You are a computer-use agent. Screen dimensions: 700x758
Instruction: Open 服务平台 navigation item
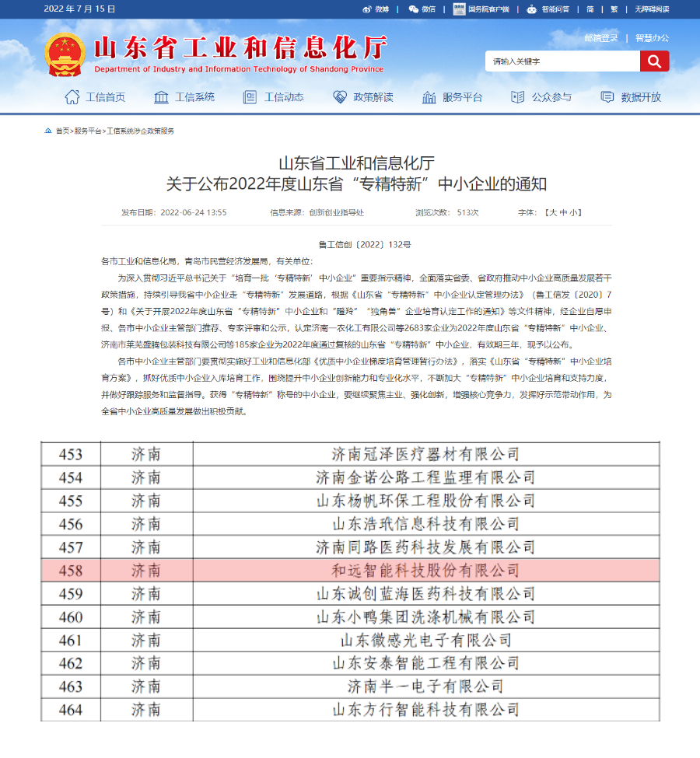tap(452, 97)
